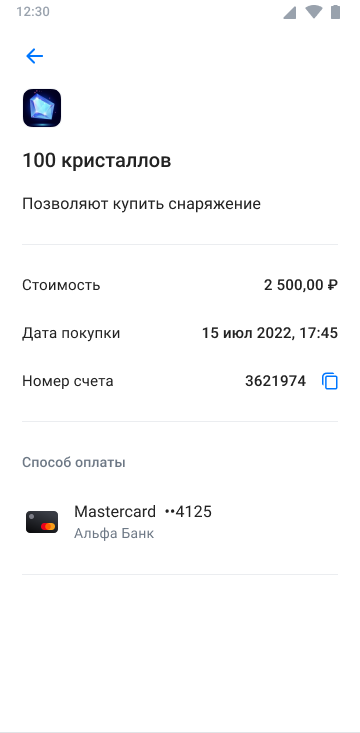This screenshot has height=733, width=360.
Task: Tap the 'Способ оплаты' section header
Action: click(74, 463)
